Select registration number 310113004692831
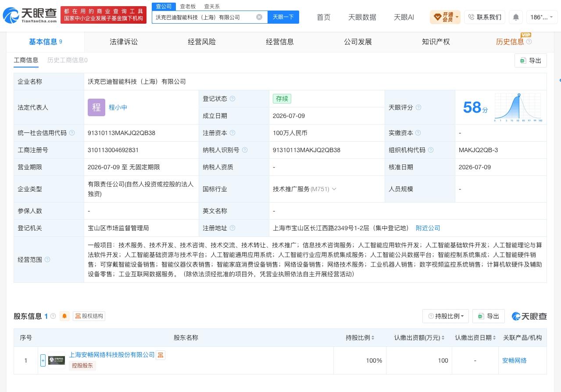Screen dimensions: 561x392 113,150
